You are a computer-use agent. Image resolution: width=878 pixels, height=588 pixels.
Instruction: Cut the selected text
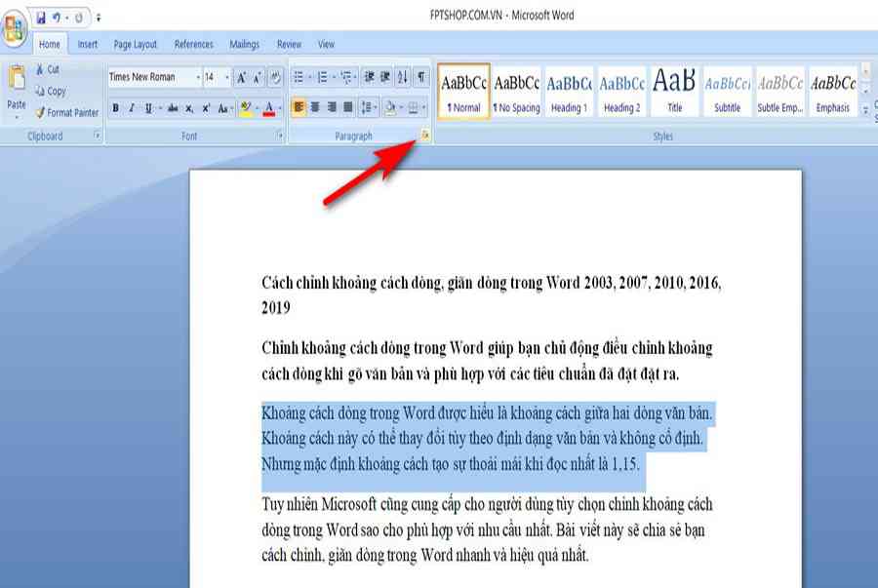(x=48, y=69)
